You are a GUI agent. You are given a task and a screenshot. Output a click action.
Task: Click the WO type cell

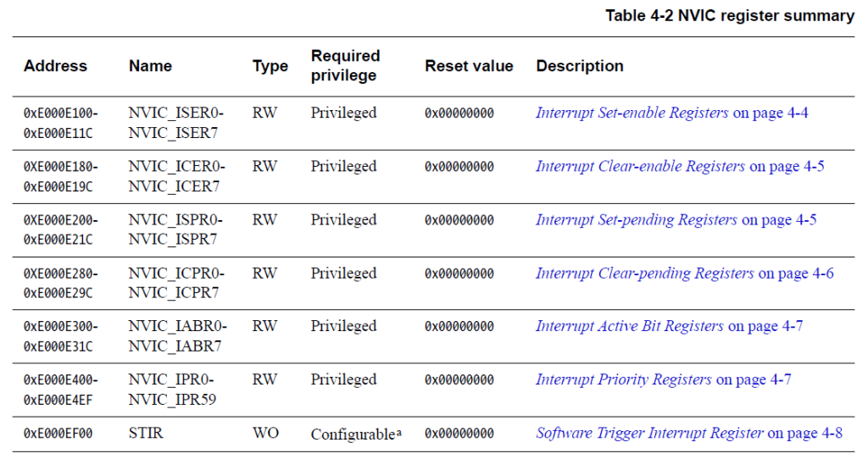tap(265, 433)
